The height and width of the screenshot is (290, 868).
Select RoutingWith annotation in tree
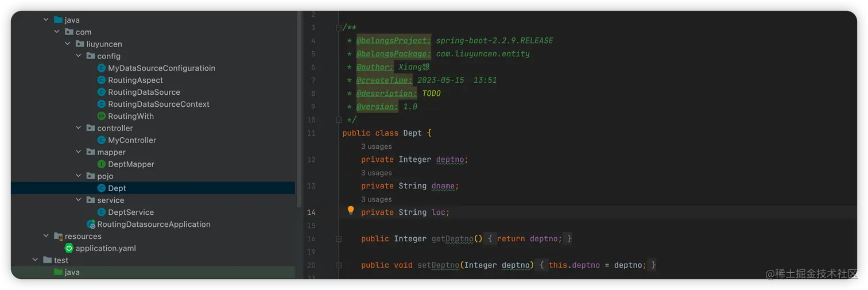click(131, 116)
